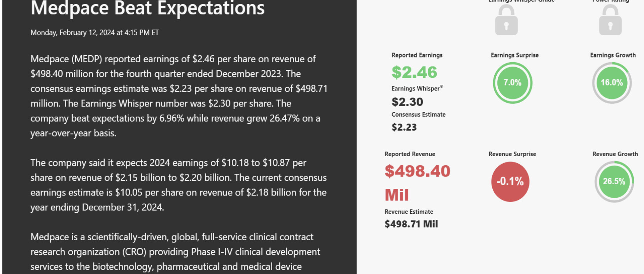Click the Earnings Surprise heading

[514, 55]
